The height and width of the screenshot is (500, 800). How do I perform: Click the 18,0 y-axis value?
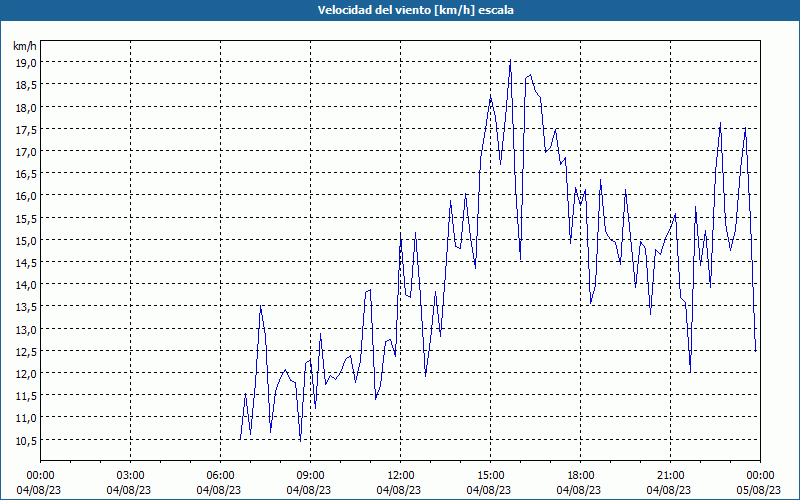26,107
